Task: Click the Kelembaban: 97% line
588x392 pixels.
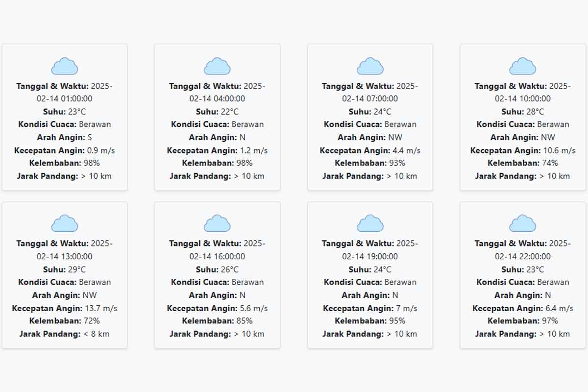Action: 523,321
